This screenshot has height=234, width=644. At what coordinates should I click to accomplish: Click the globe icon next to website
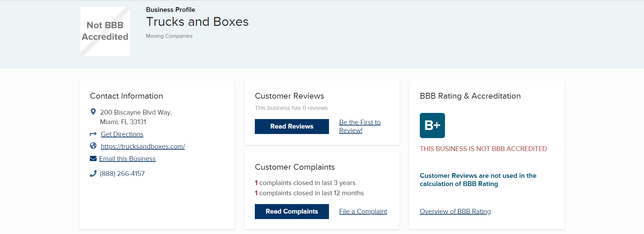pos(93,146)
